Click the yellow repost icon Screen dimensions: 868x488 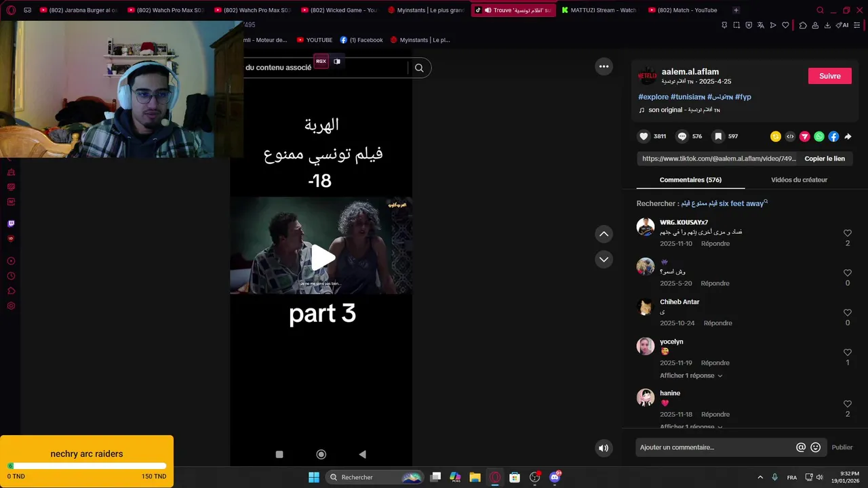pos(776,136)
